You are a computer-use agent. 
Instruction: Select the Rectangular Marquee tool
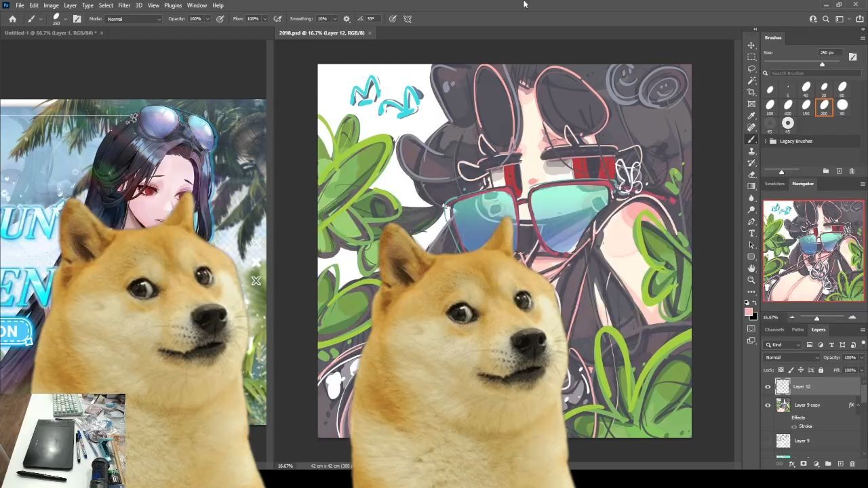(x=751, y=57)
